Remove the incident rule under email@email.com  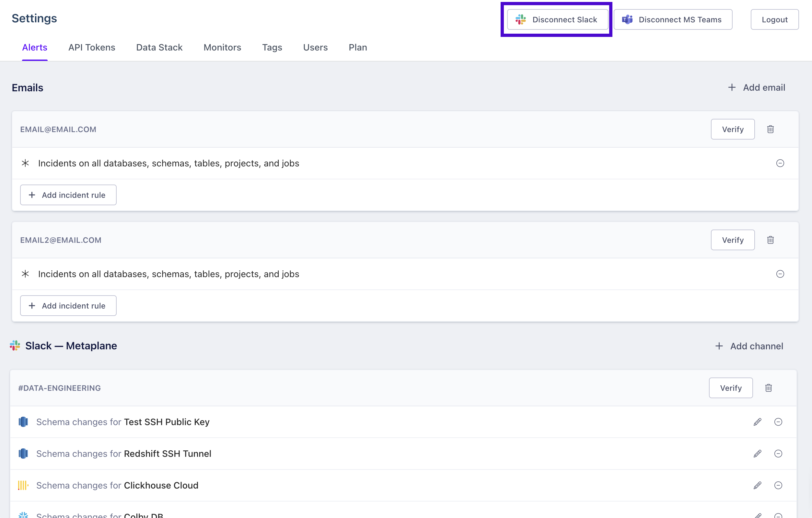click(x=780, y=163)
